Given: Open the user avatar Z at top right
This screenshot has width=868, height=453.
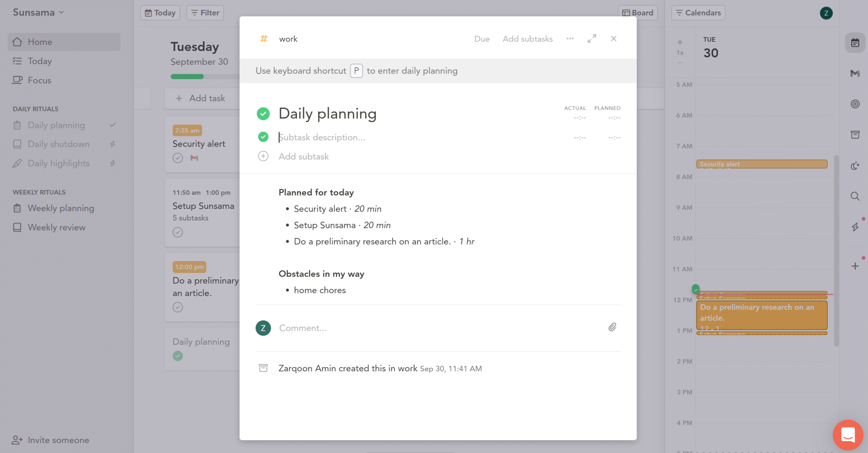Looking at the screenshot, I should (x=826, y=13).
